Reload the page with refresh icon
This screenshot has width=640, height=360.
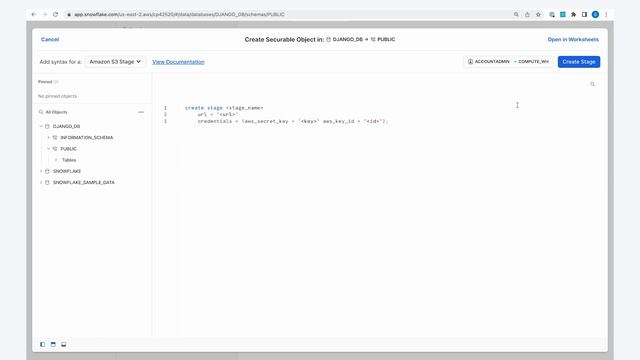pyautogui.click(x=56, y=14)
